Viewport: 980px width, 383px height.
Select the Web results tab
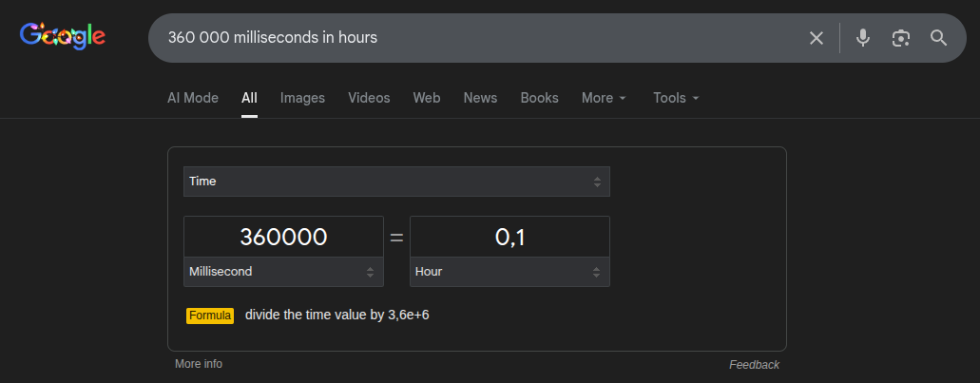click(x=427, y=98)
